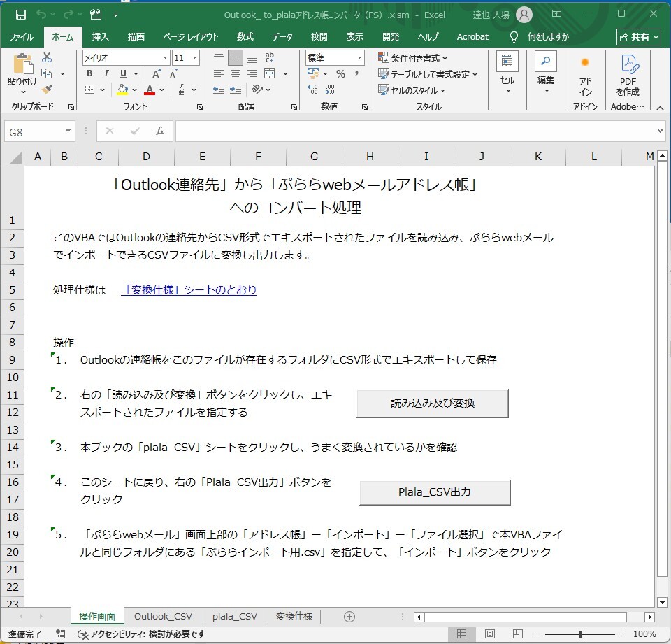671x644 pixels.
Task: Open the 挿入 ribbon tab
Action: 100,37
